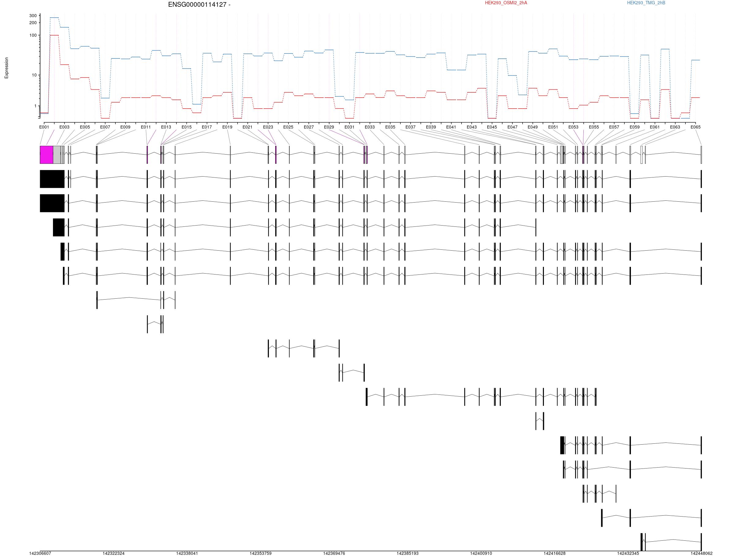Screen dimensions: 735x560
Task: Click the exon label E043
Action: click(472, 127)
